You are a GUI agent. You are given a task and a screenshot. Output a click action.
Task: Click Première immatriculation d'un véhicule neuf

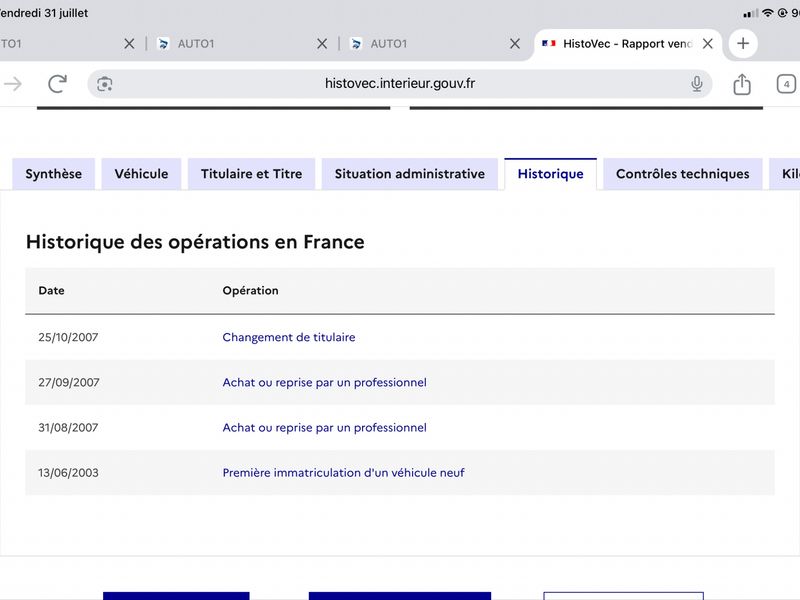click(343, 473)
